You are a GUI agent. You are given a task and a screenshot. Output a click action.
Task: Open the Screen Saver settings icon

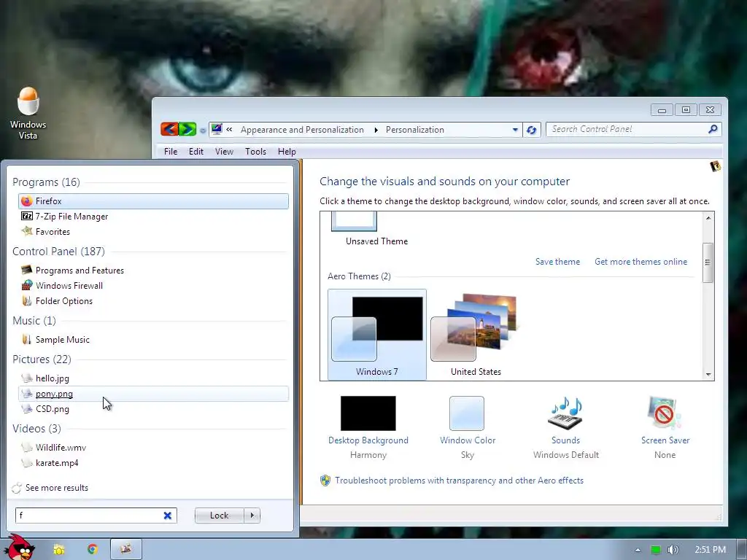(x=665, y=413)
